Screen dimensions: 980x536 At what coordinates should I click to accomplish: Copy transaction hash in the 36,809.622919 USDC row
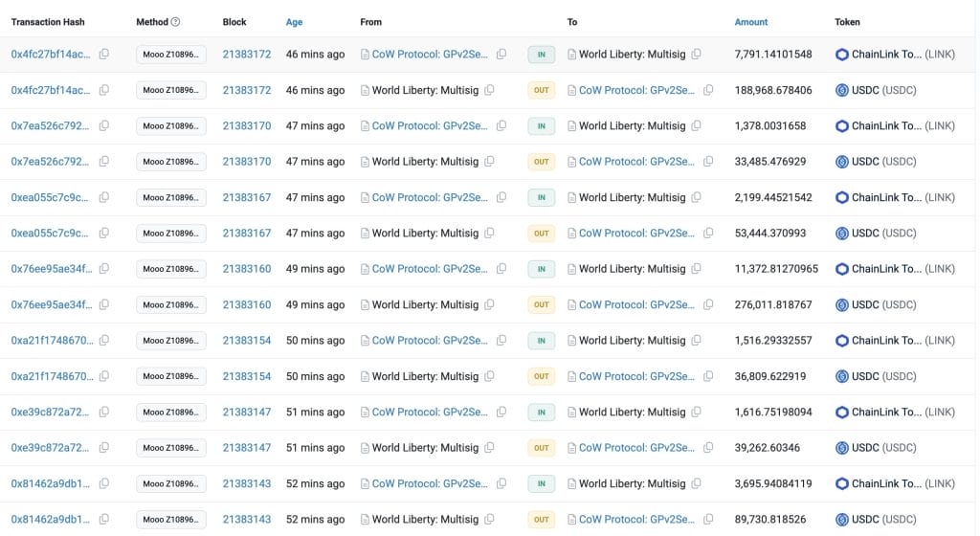[104, 376]
